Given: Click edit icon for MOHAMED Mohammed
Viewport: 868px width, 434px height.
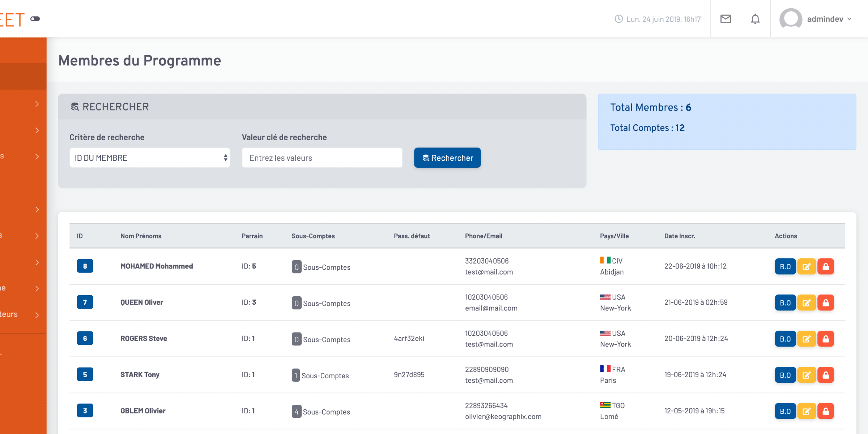Looking at the screenshot, I should (806, 267).
